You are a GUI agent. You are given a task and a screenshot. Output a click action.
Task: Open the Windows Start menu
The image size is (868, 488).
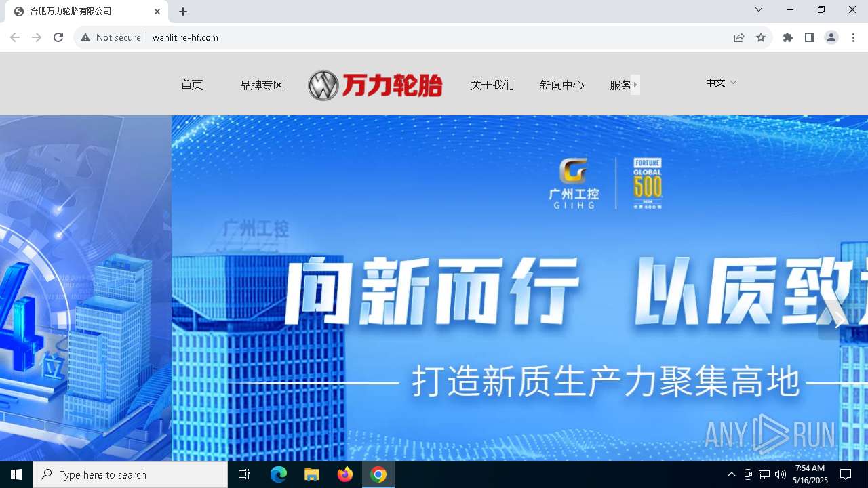coord(16,474)
